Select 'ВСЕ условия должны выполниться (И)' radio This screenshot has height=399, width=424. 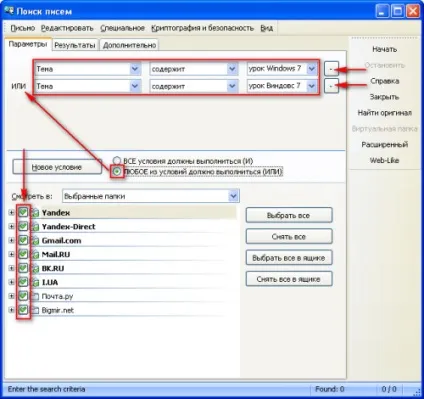point(116,161)
